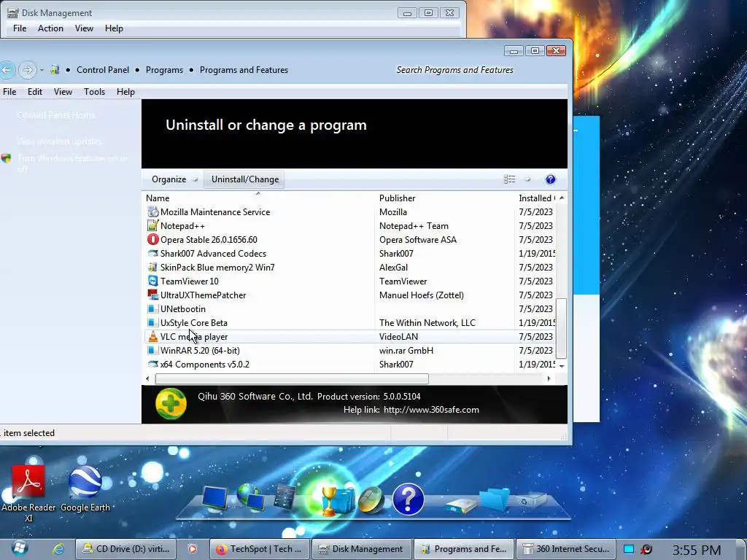Open Action menu in Disk Management
Image resolution: width=747 pixels, height=560 pixels.
coord(50,28)
